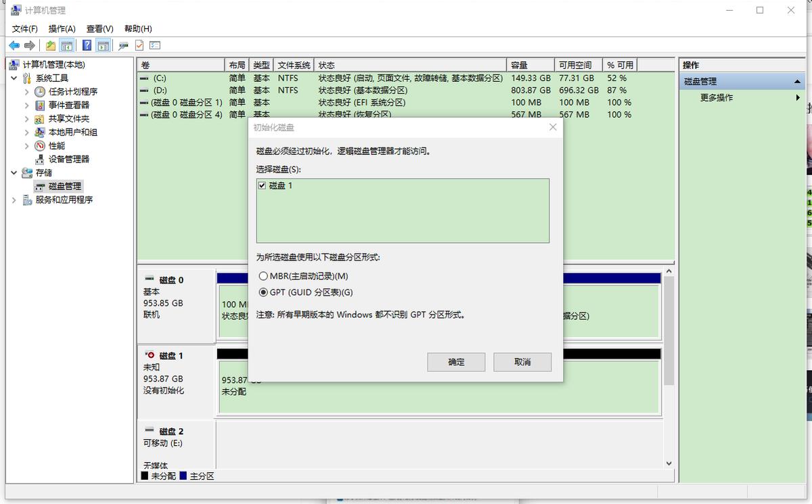
Task: Toggle the action pane visibility icon
Action: 103,45
